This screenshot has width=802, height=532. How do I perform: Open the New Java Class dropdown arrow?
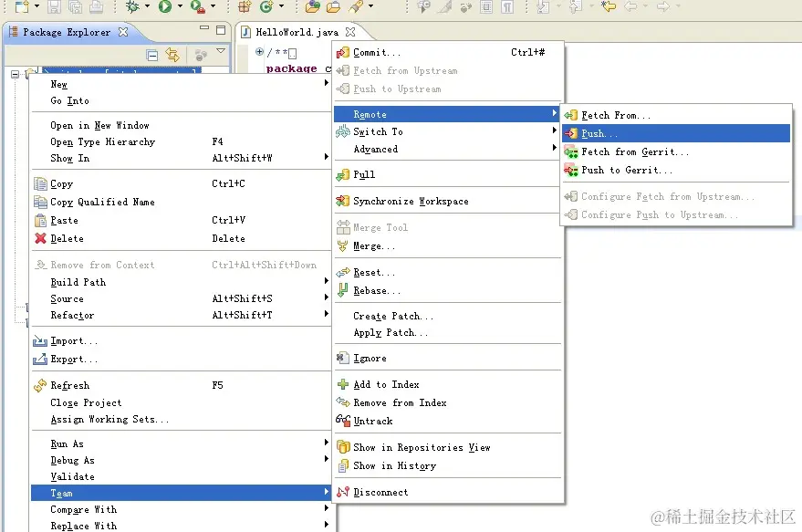click(x=281, y=6)
